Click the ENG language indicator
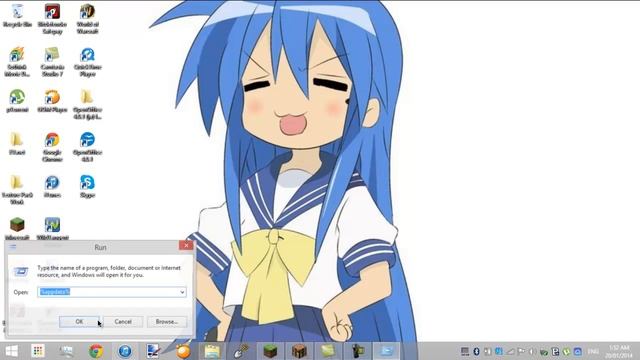The image size is (640, 360). pos(593,351)
